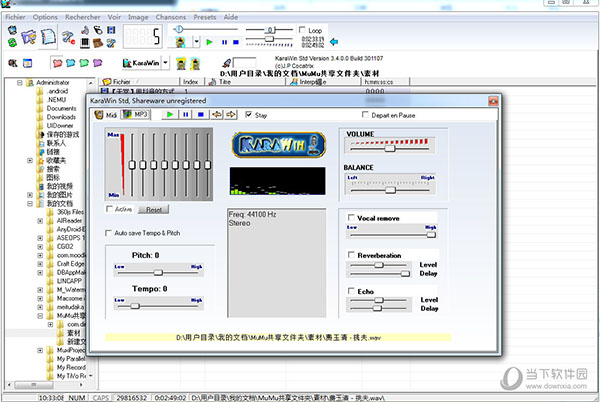Click the tools icon with the red dot
The width and height of the screenshot is (600, 402).
click(69, 37)
